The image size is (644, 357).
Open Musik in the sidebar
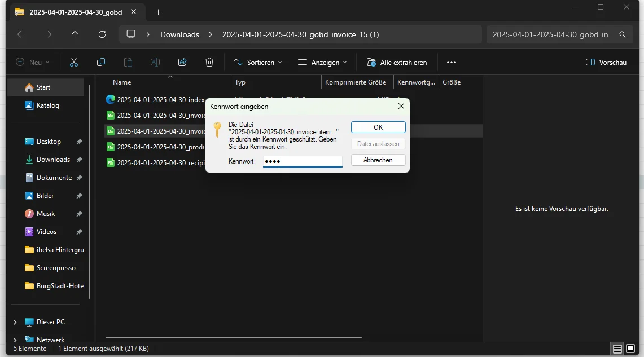(46, 214)
